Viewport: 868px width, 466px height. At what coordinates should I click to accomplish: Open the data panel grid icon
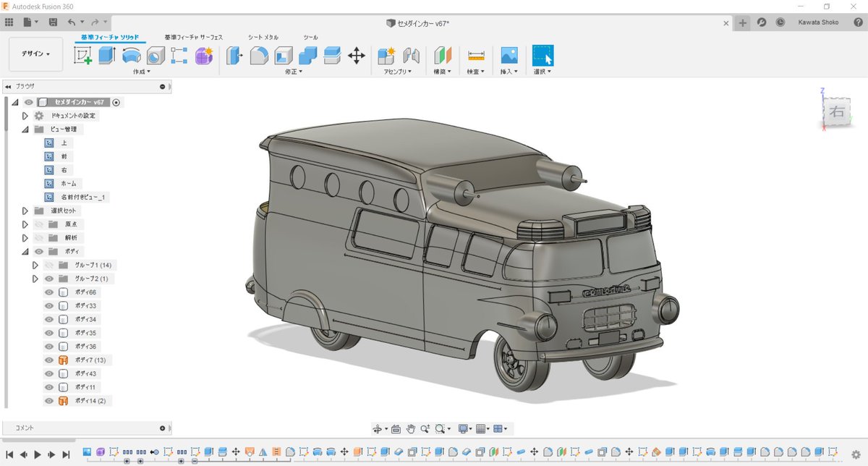9,22
